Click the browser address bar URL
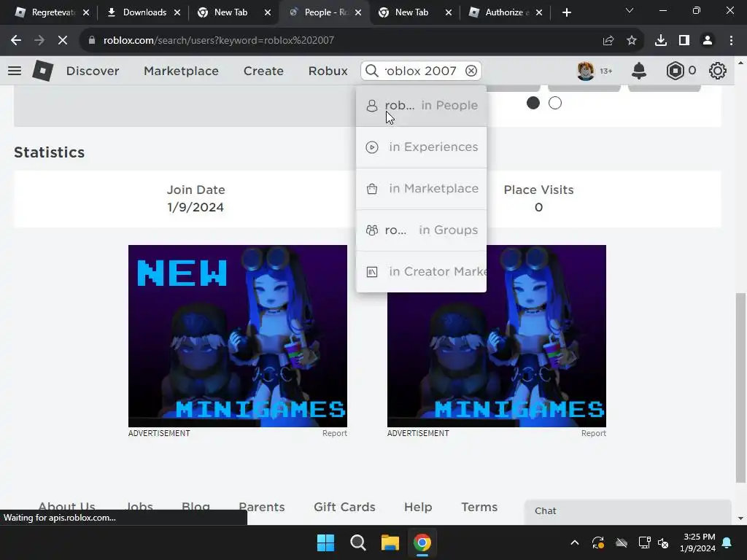Viewport: 747px width, 560px height. point(219,41)
